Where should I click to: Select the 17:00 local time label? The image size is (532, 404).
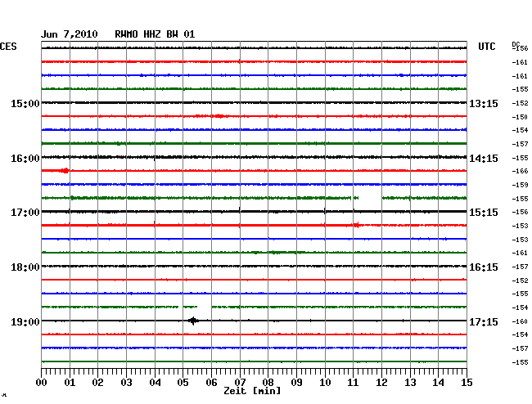click(25, 213)
